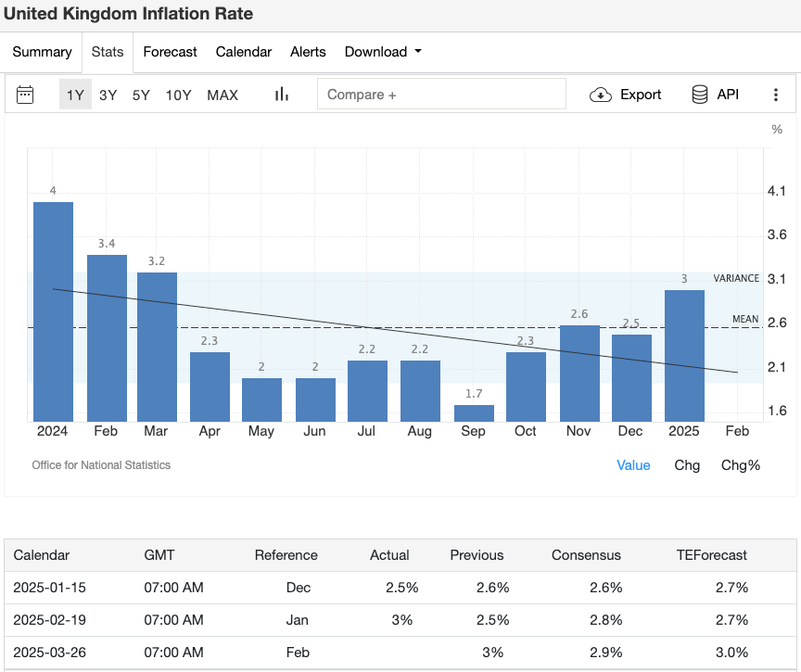Select the Value display mode
Viewport: 801px width, 672px height.
coord(633,465)
